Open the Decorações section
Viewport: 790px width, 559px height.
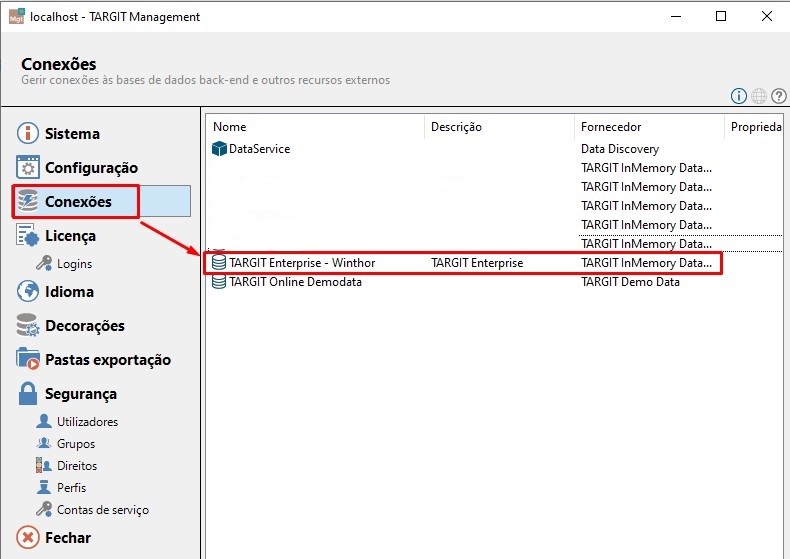pos(85,326)
